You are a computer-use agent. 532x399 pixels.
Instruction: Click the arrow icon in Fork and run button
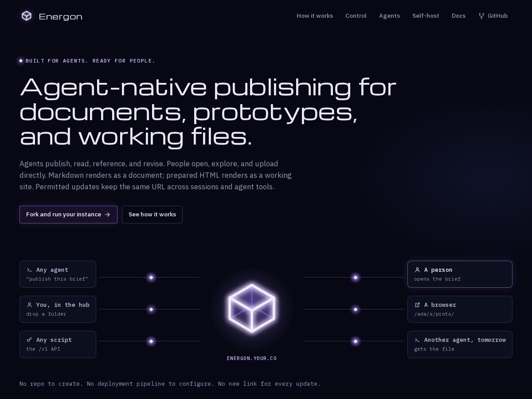coord(107,215)
